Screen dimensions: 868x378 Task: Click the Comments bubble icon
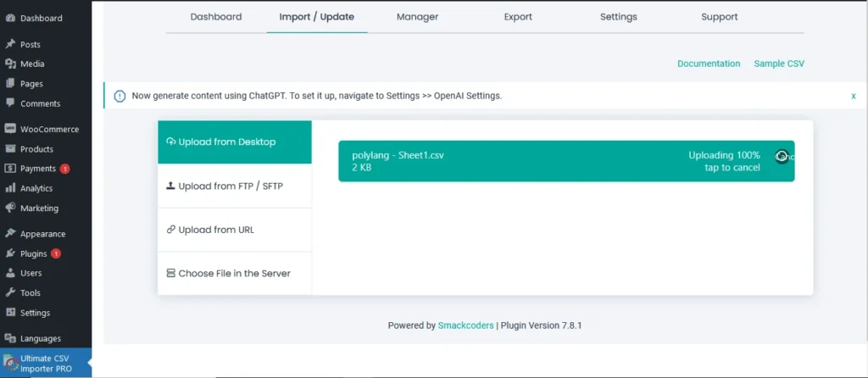[10, 103]
